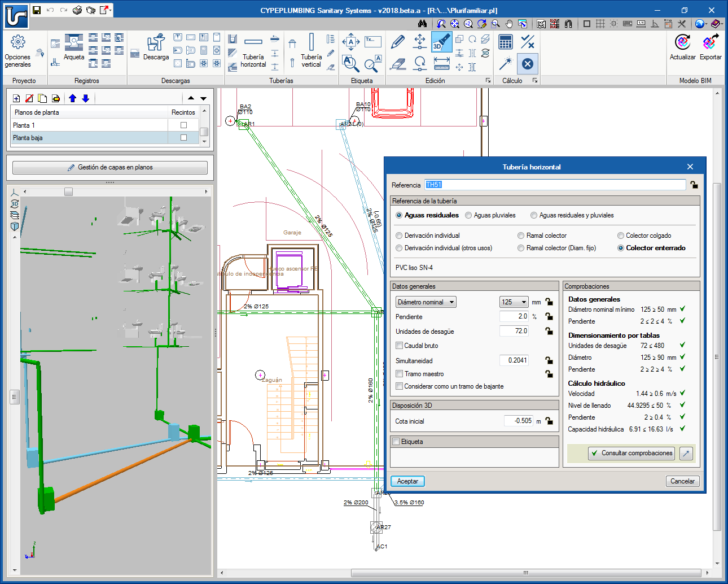Select the move element tool

419,41
